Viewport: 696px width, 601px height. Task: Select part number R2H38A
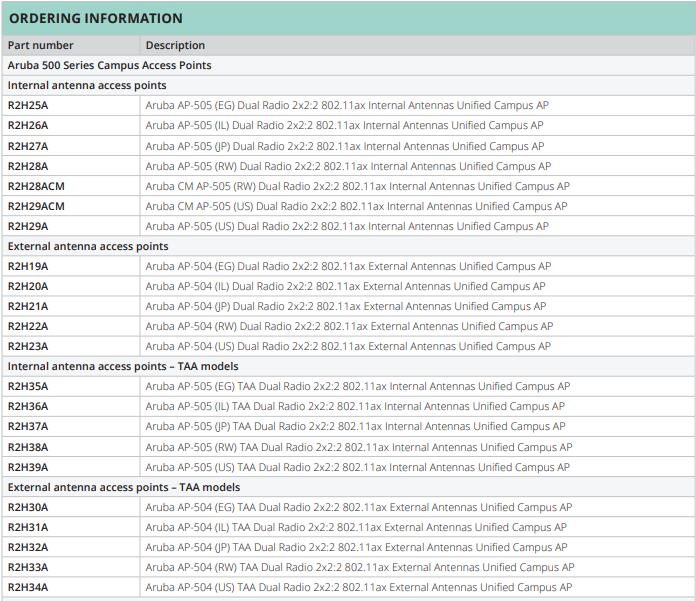click(x=28, y=447)
